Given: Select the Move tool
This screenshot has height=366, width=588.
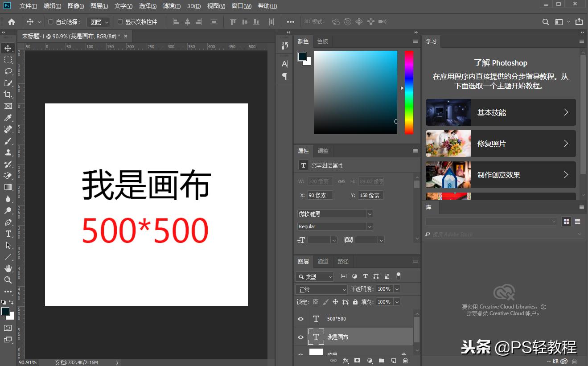Looking at the screenshot, I should click(8, 48).
